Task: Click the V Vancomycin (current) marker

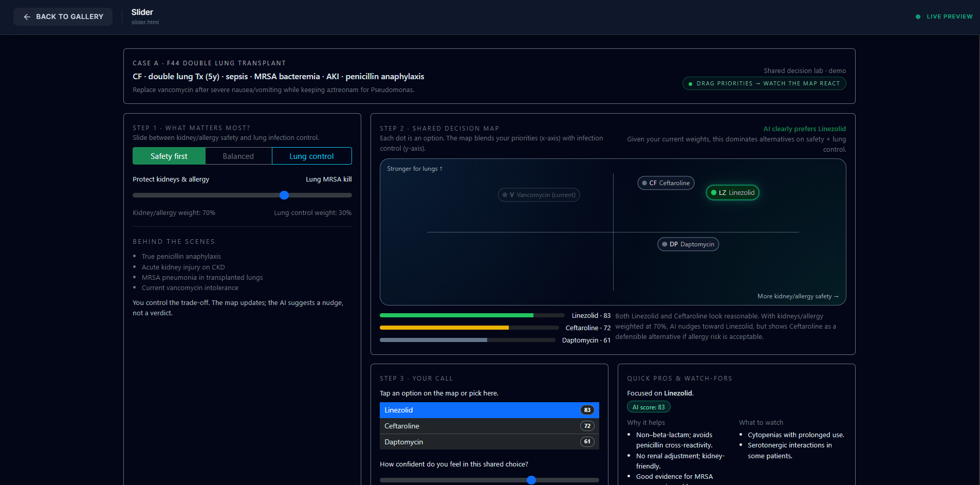Action: tap(538, 194)
